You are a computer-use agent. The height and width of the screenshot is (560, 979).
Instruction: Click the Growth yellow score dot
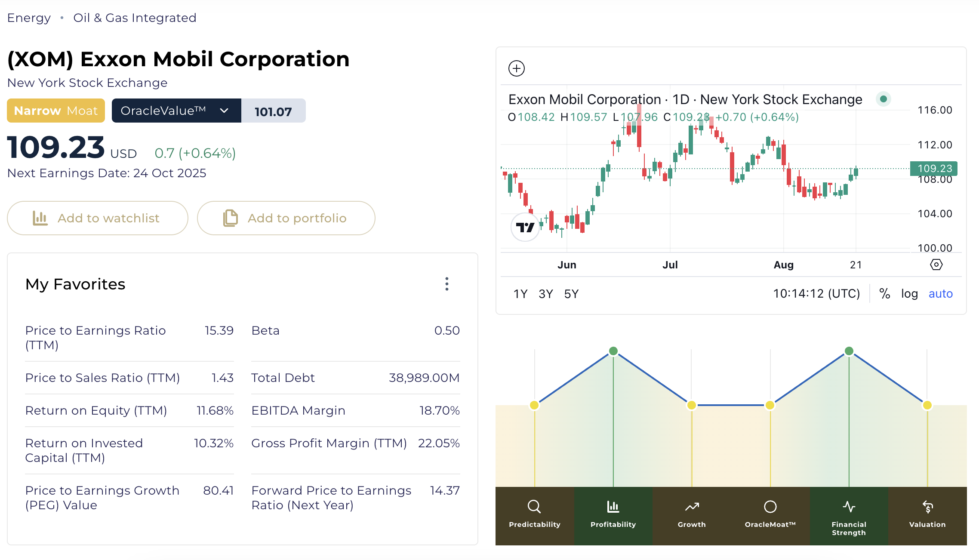point(692,405)
